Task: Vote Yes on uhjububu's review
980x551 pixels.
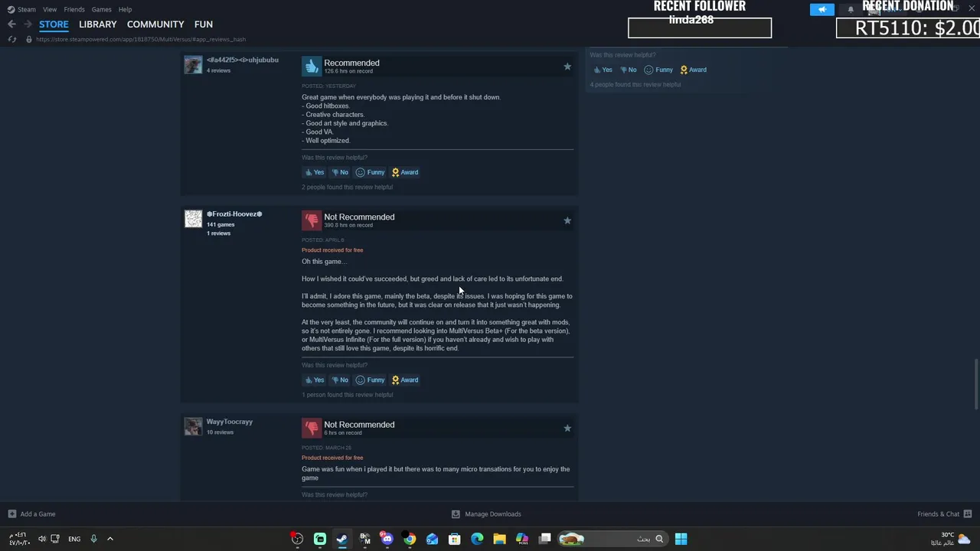Action: (x=315, y=172)
